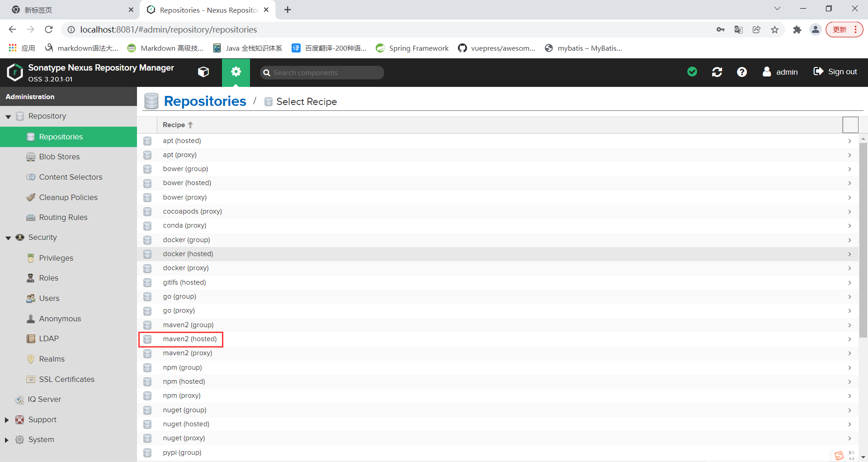Click the arrow chevron on go (proxy) row
This screenshot has width=868, height=462.
pos(849,311)
